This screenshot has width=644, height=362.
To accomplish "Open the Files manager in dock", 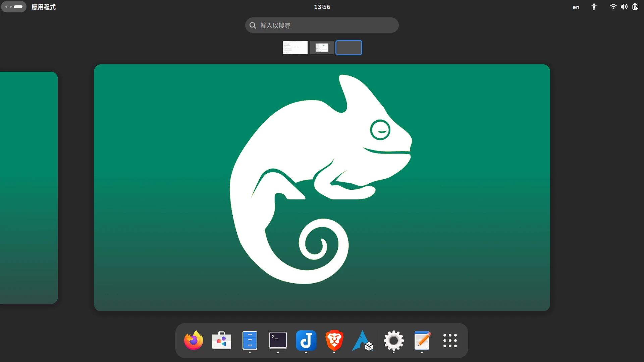I will click(250, 341).
